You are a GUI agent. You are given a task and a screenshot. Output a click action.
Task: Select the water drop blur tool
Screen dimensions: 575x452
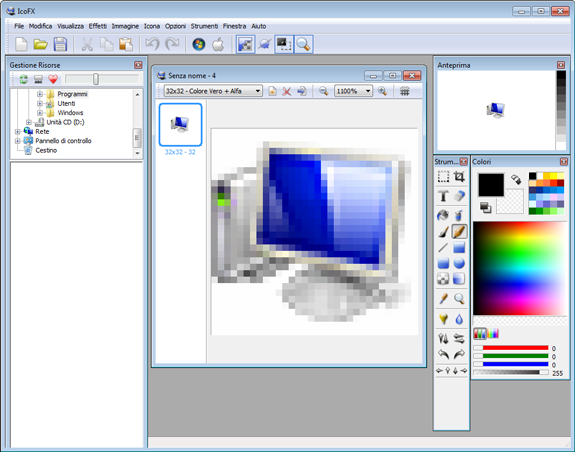point(459,319)
